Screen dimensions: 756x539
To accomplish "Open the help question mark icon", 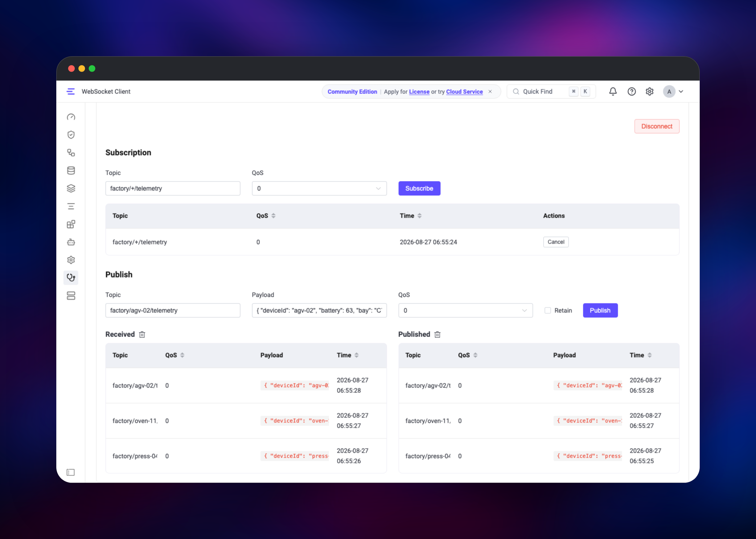I will click(x=631, y=91).
